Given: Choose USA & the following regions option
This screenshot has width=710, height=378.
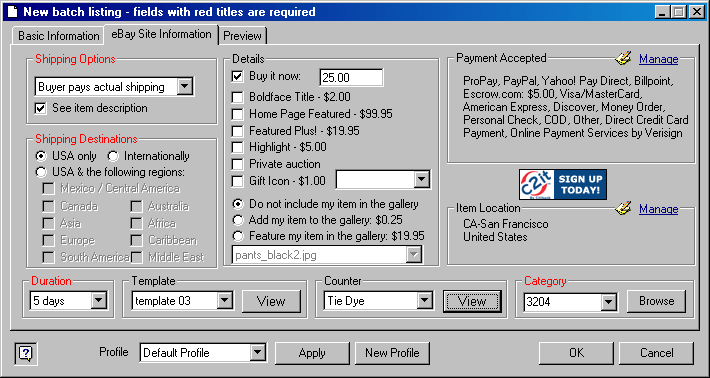Looking at the screenshot, I should [x=41, y=172].
